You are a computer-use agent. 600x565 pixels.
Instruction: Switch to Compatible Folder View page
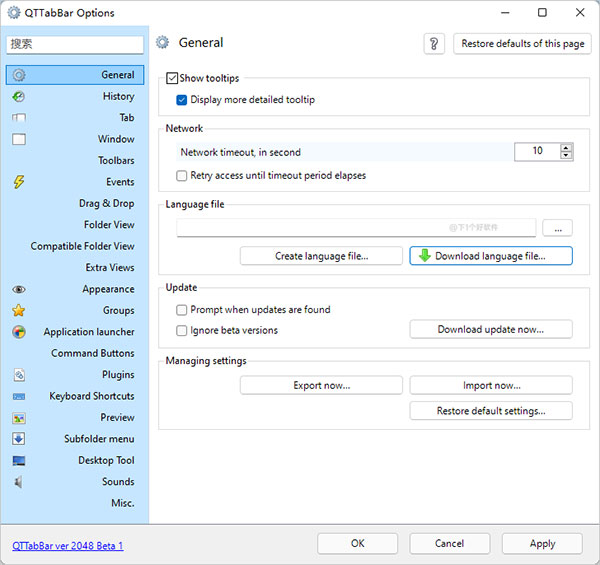(x=82, y=246)
